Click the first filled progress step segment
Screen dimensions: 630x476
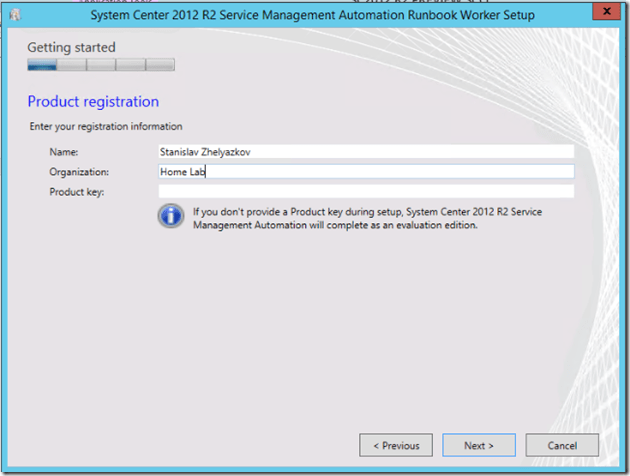click(x=42, y=65)
